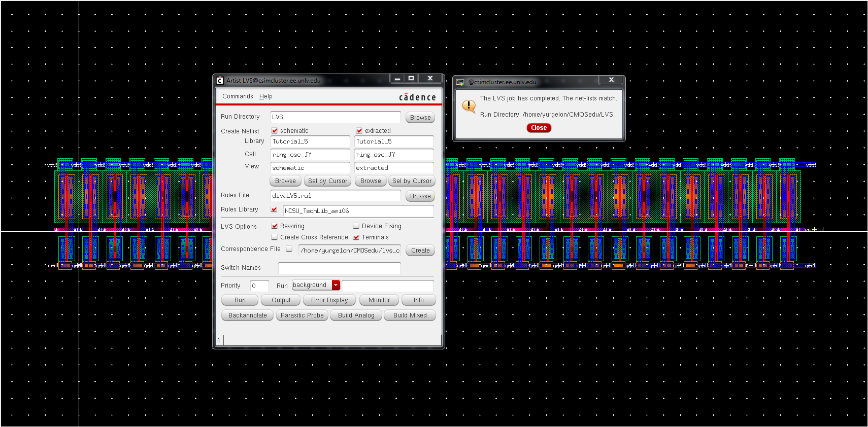
Task: Click the terminal icon in dialog titlebar
Action: coord(460,82)
